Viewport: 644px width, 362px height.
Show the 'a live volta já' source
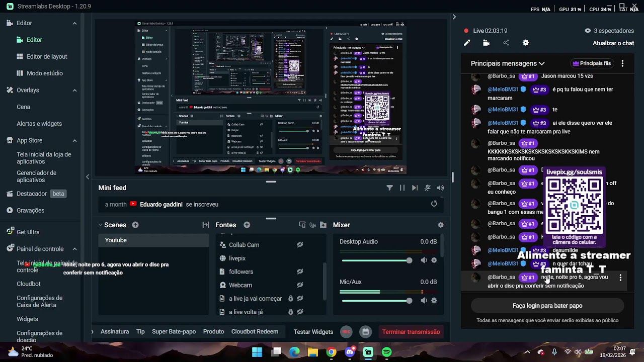(300, 312)
